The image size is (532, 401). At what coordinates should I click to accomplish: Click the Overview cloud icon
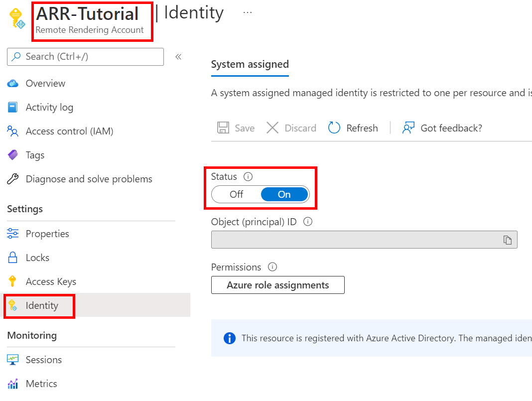12,84
